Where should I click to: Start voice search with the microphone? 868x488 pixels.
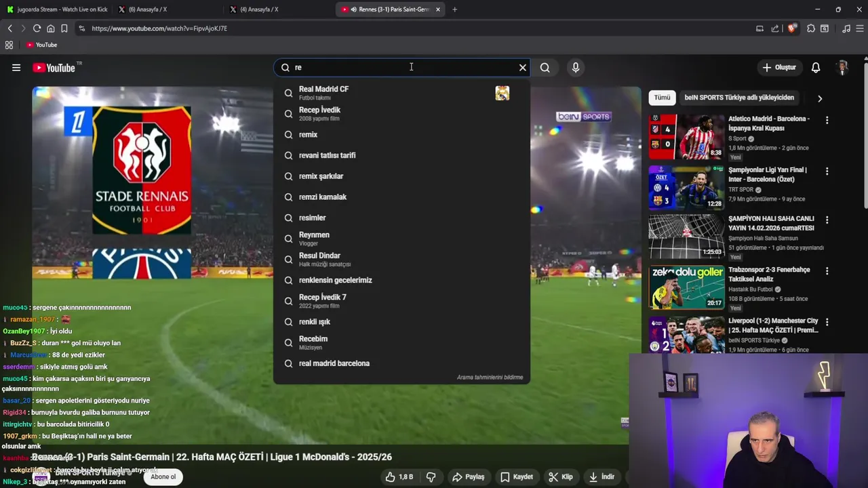[x=575, y=68]
